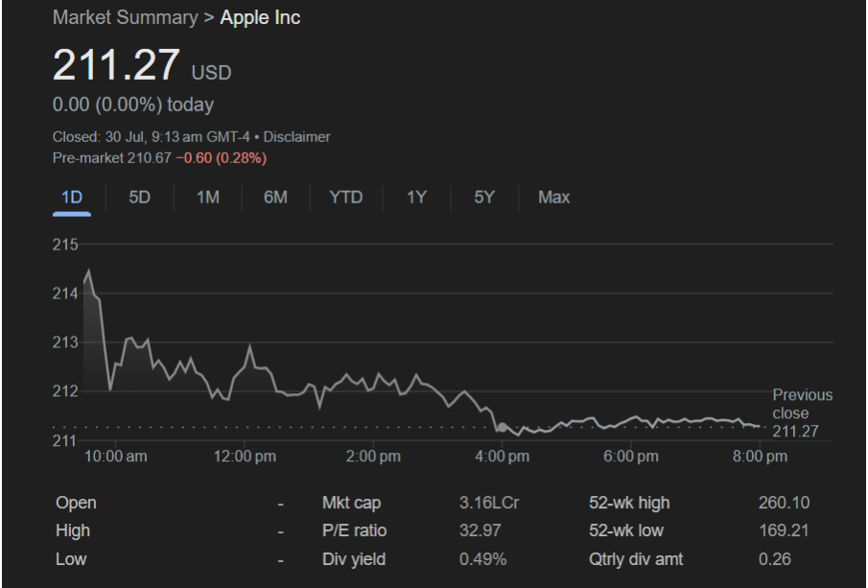Click the Mkt cap value 3.16LCr
Viewport: 868px width, 588px height.
coord(489,503)
